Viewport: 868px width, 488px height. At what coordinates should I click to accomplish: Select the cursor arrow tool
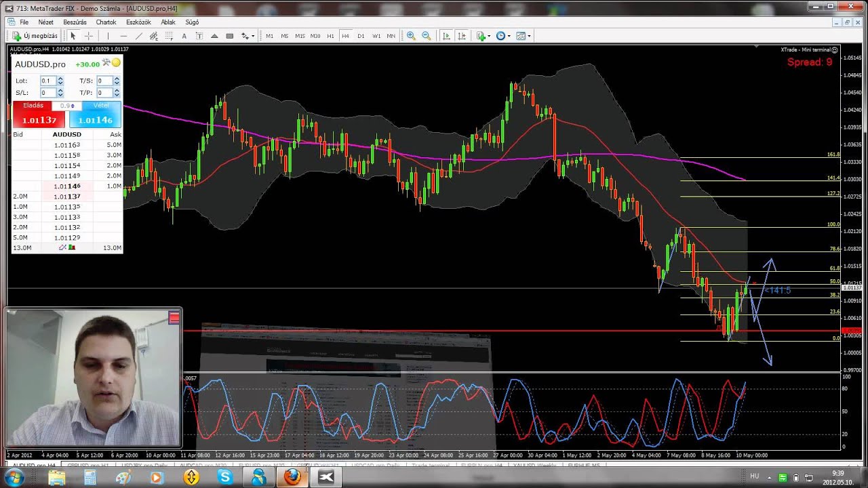(x=73, y=36)
